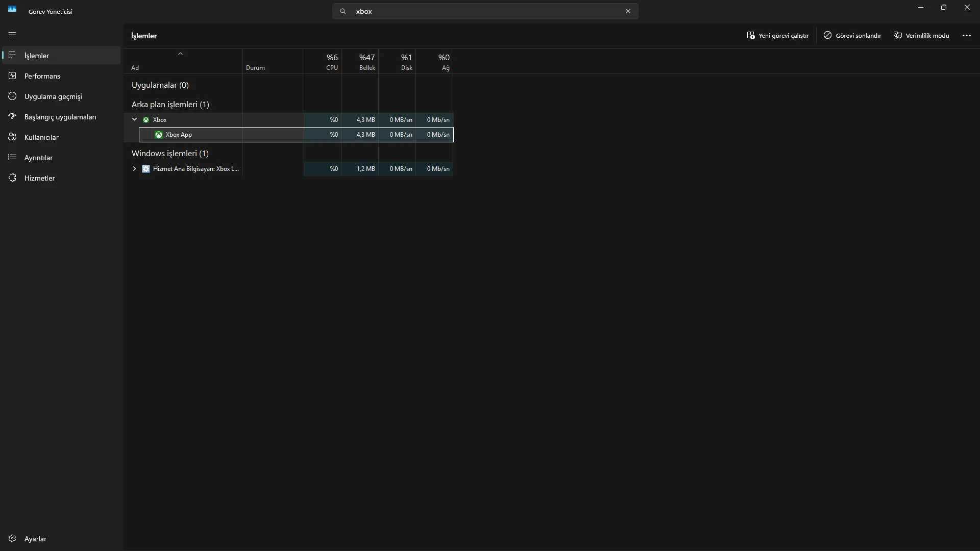Expand Hizmet Ana Bilgisayarı Xbox row

tap(135, 169)
